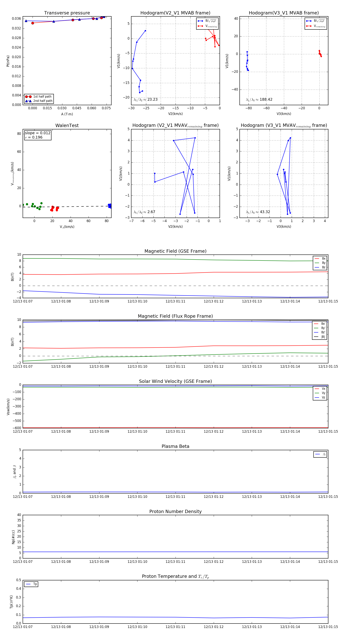Click the 'Bz' legend entry in GSE field plot
Screen dimensions: 351x644
[320, 268]
